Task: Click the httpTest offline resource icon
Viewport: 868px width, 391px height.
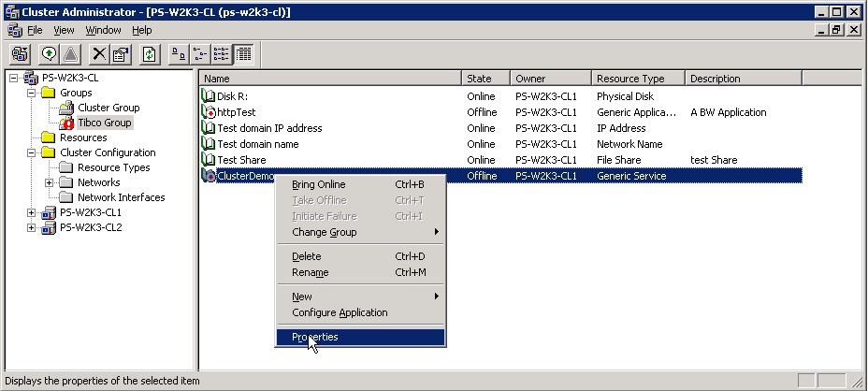Action: 209,112
